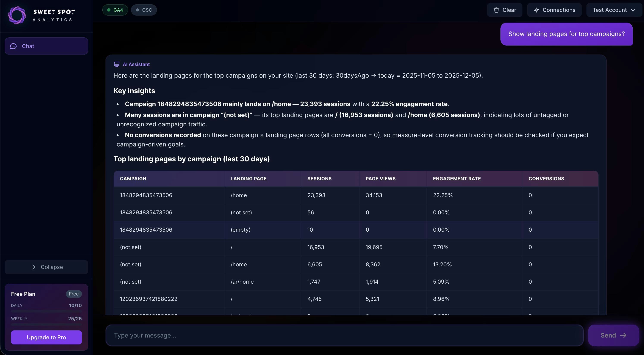Click the Weekly usage progress bar
644x355 pixels.
[46, 324]
